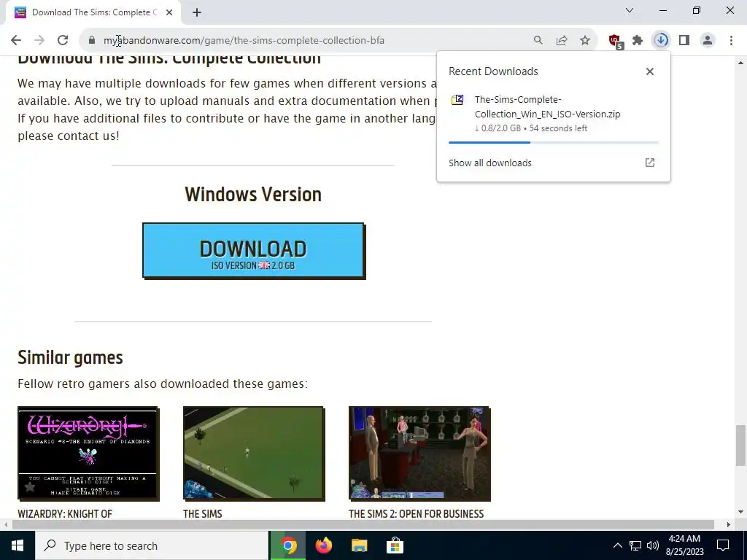
Task: Close the Recent Downloads popup
Action: coord(650,71)
